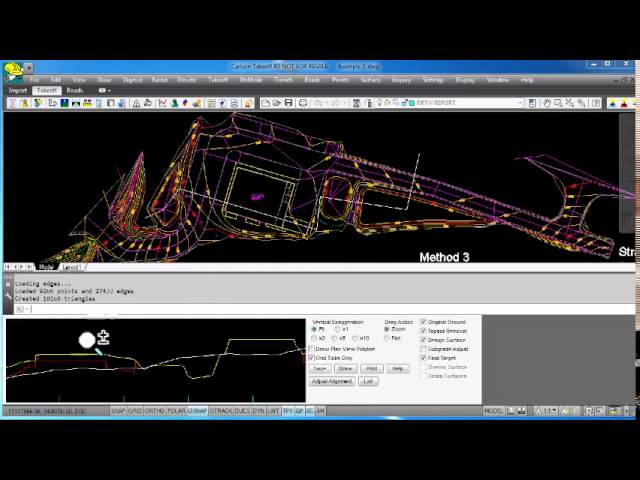This screenshot has width=640, height=480.
Task: Click the hard hat application logo
Action: 12,71
